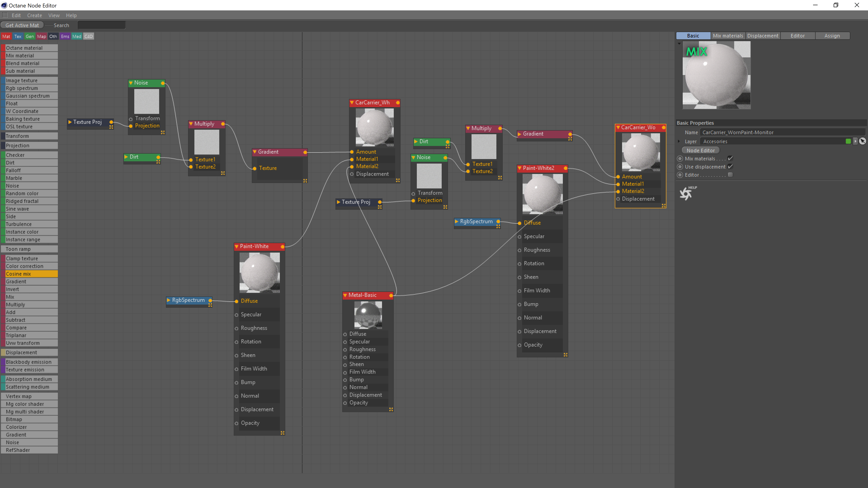This screenshot has height=488, width=868.
Task: Click the Diffuse input port on Paint-White
Action: (x=236, y=301)
